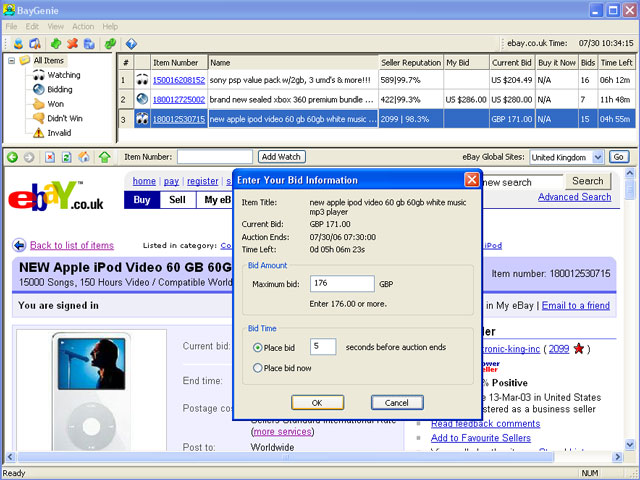Open the eBay Buy tab
Viewport: 640px width, 480px height.
coord(142,200)
